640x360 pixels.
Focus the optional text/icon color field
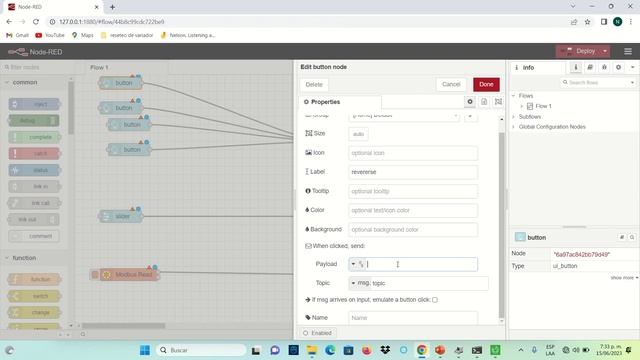click(x=413, y=211)
